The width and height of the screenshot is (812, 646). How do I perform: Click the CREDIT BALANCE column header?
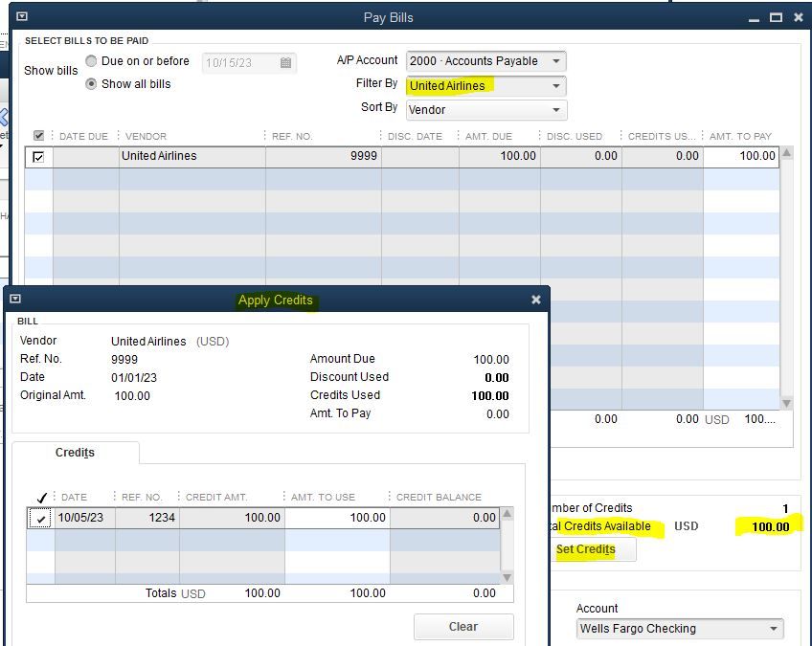coord(439,497)
